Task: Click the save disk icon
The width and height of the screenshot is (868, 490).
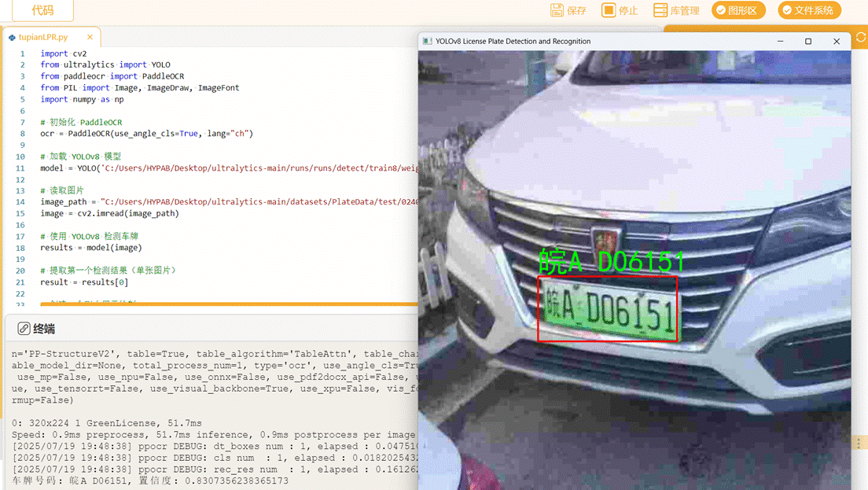Action: click(557, 10)
